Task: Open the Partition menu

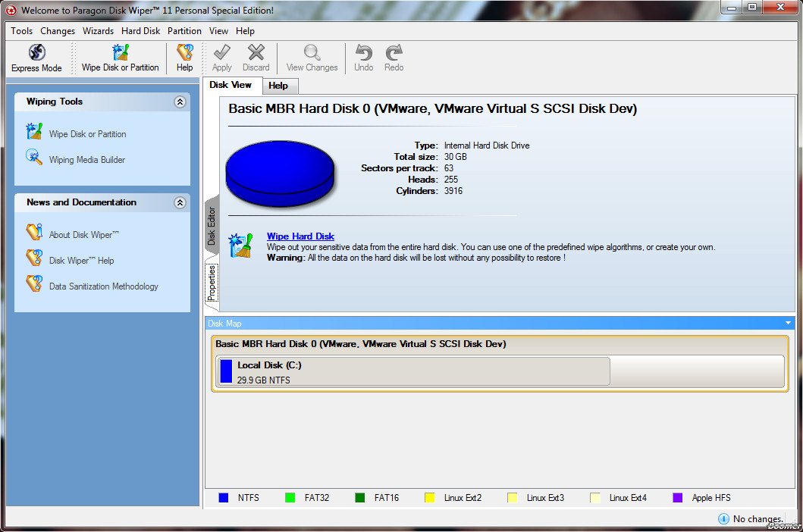Action: 184,31
